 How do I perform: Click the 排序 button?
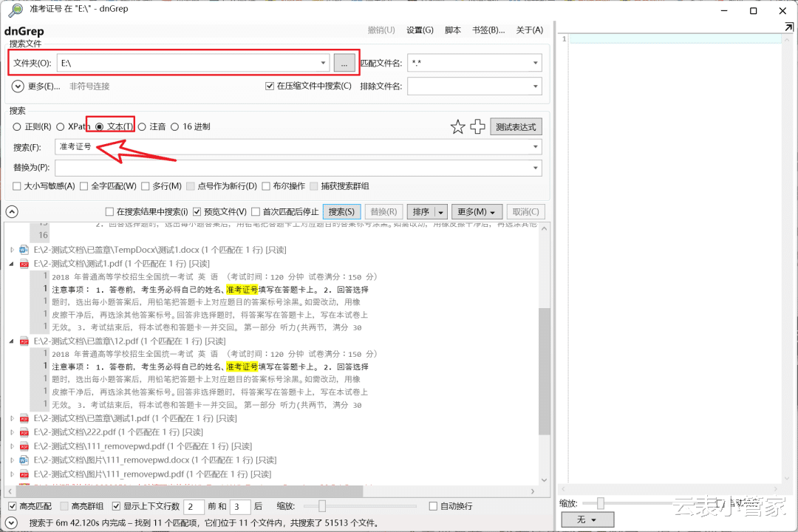421,212
